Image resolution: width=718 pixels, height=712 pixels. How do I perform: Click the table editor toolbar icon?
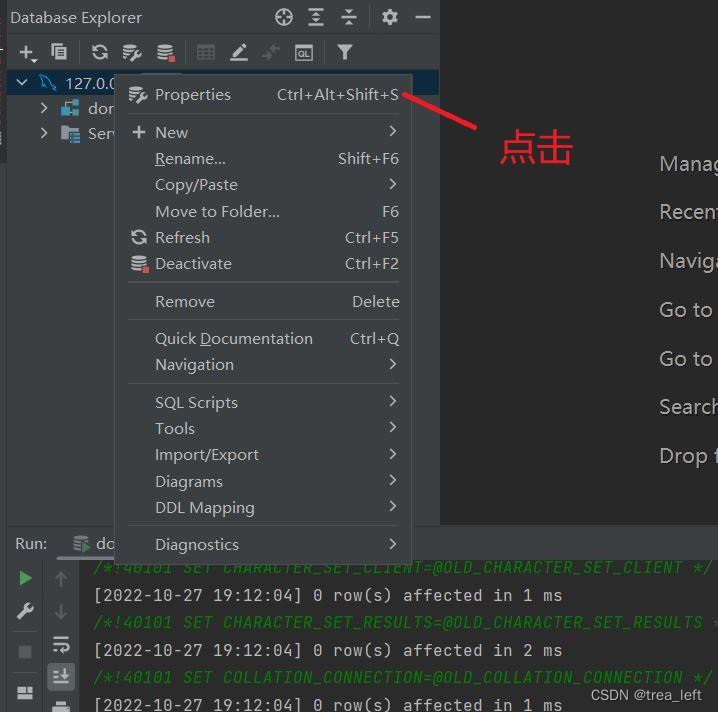[206, 53]
